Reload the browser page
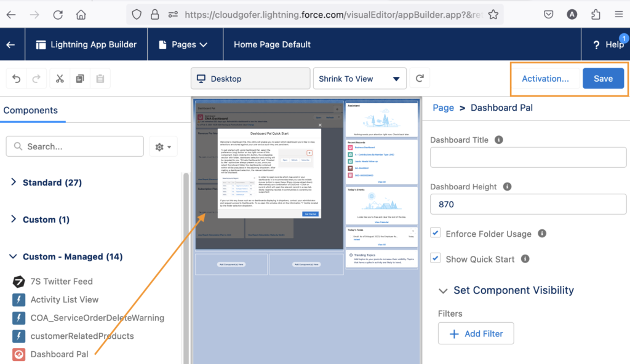Viewport: 630px width, 364px height. pos(58,15)
